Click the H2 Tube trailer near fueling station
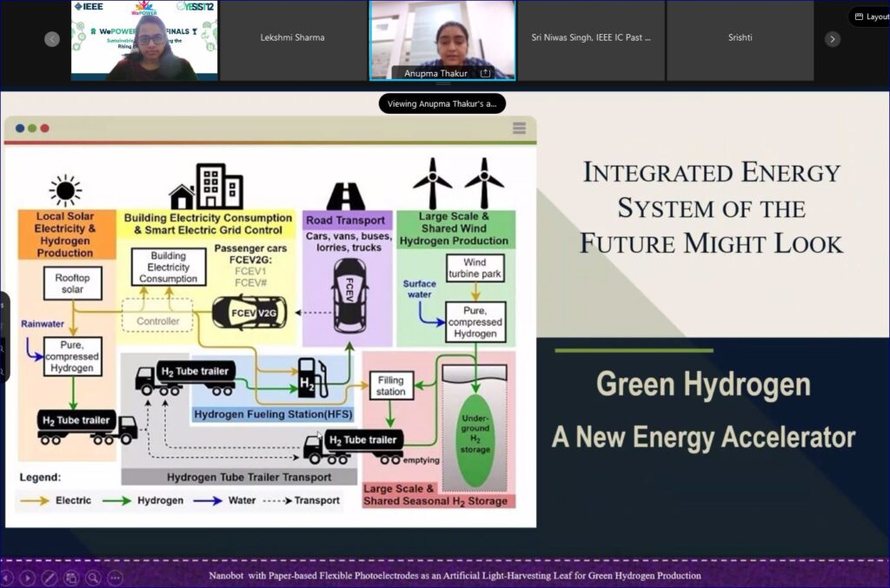890x588 pixels. click(186, 378)
